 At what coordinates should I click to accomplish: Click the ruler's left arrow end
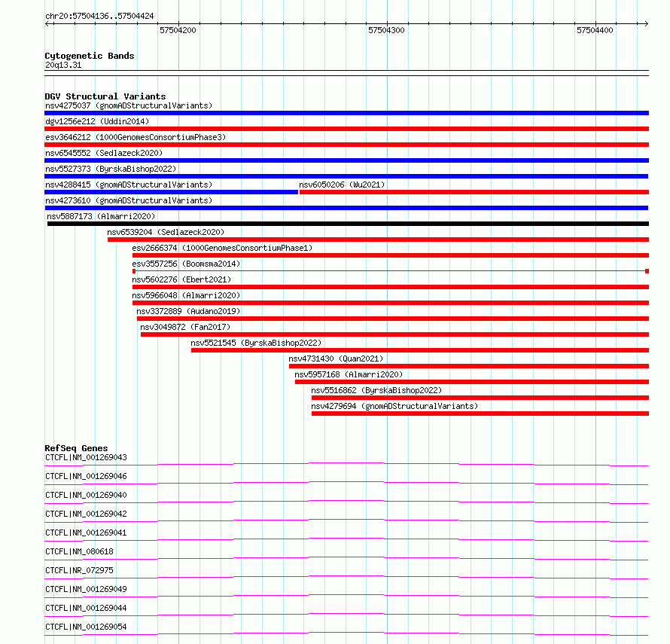47,23
